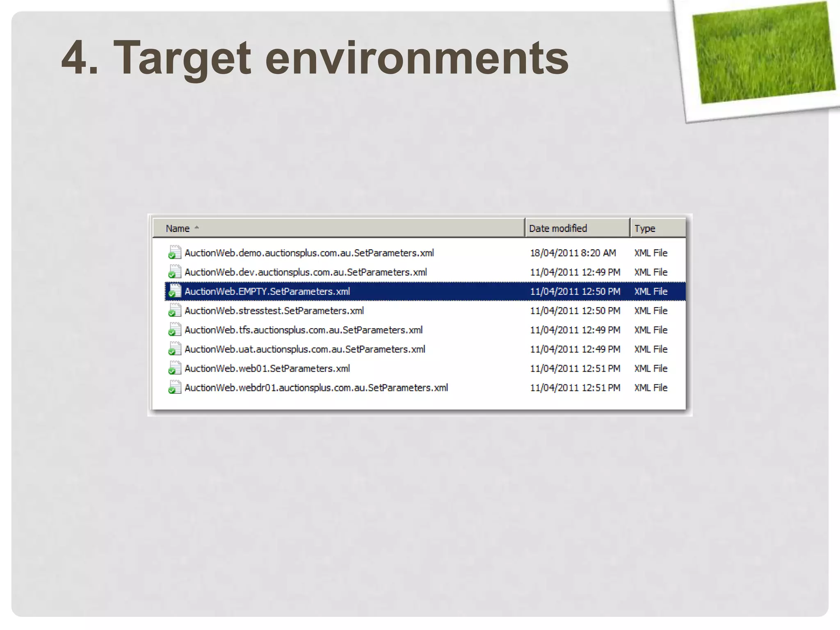Sort files by Date modified column
The height and width of the screenshot is (630, 840).
click(558, 228)
